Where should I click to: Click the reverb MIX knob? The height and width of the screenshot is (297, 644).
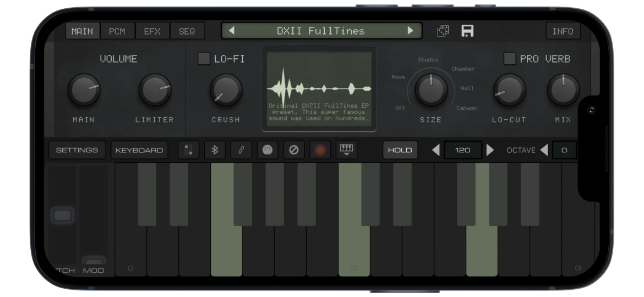tap(563, 90)
